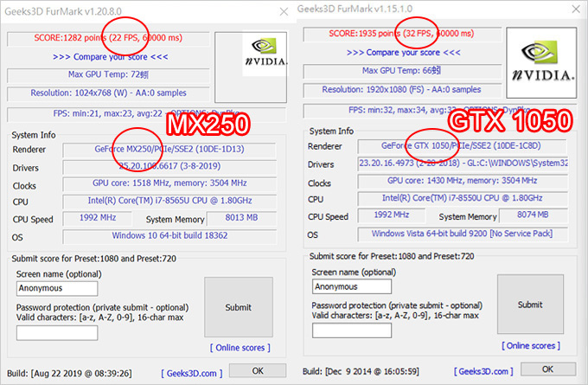Click 'Max GPU Temp: 66' field
Viewport: 588px width, 385px height.
click(402, 71)
